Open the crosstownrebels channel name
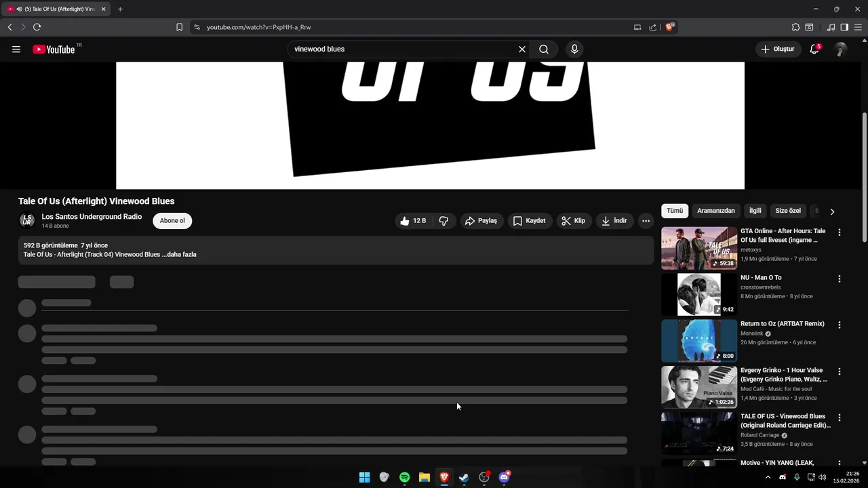The height and width of the screenshot is (488, 868). tap(760, 287)
